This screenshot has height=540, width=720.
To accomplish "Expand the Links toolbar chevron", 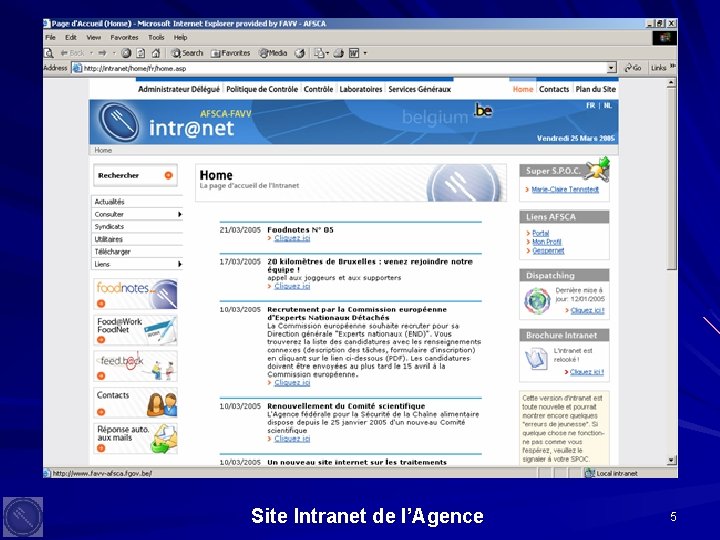I will coord(673,67).
